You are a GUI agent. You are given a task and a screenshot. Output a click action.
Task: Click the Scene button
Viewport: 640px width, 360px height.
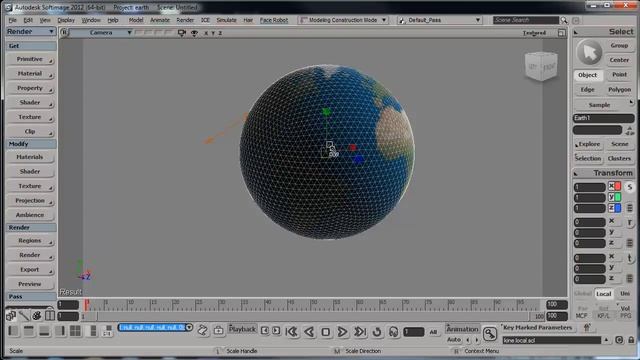click(620, 144)
